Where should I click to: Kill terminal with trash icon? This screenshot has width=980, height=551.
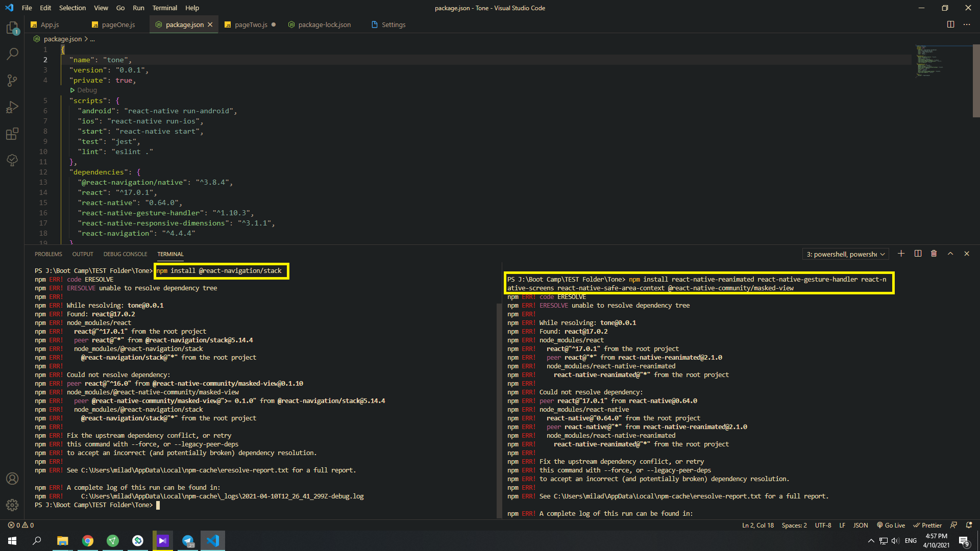tap(934, 254)
